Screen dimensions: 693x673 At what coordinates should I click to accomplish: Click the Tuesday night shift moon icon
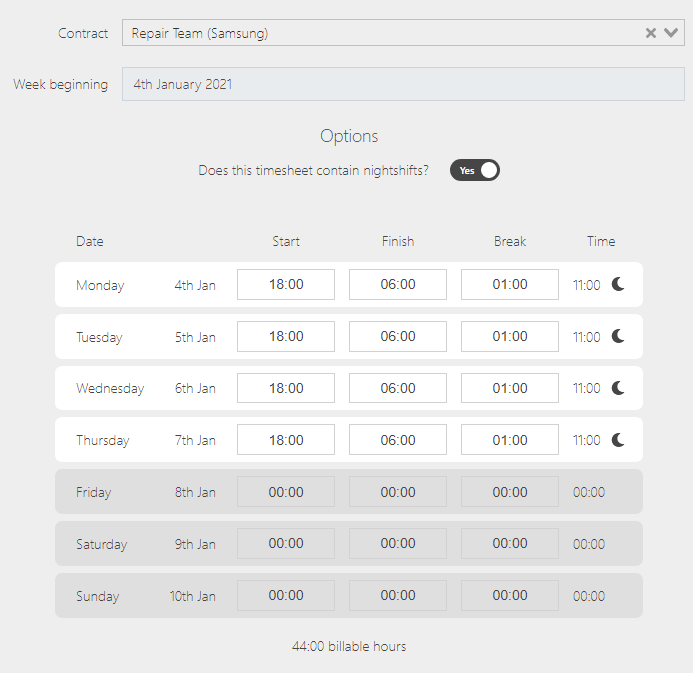click(618, 336)
